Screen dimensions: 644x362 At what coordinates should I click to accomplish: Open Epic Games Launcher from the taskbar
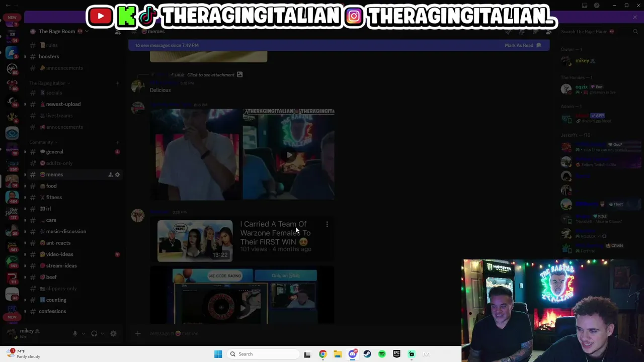click(396, 354)
